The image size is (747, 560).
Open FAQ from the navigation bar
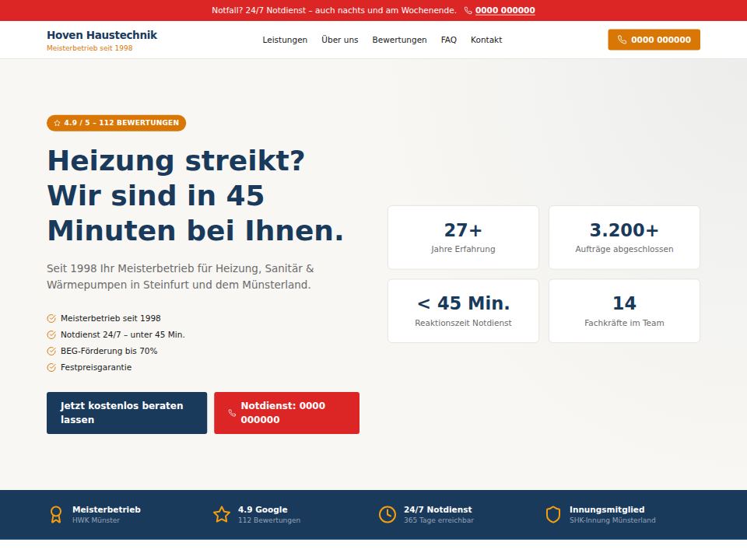coord(449,40)
